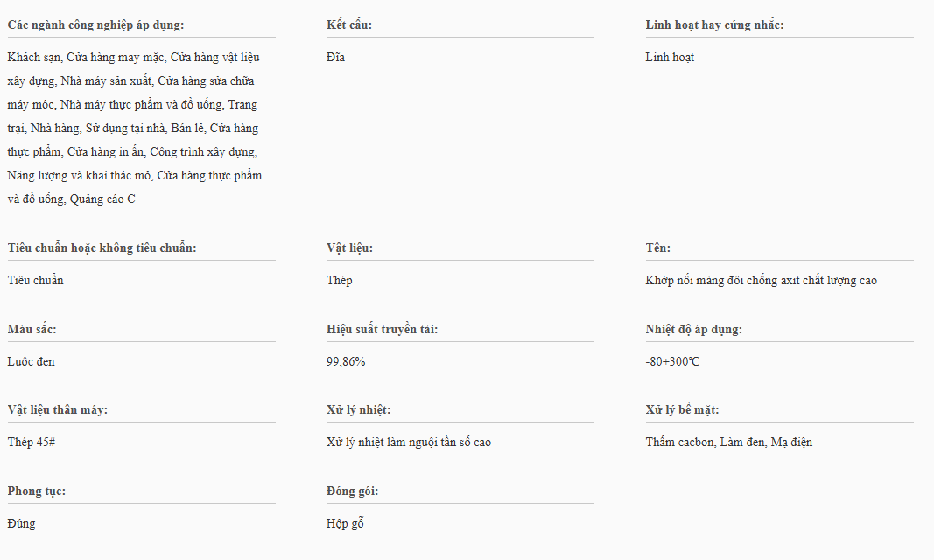Click the 'Vật liệu' label

click(349, 248)
